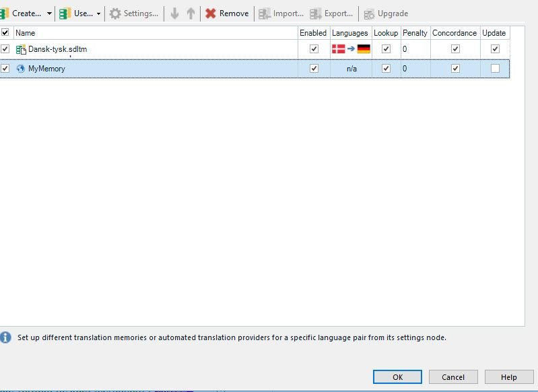This screenshot has width=538, height=392.
Task: Click the MyMemory globe icon
Action: [x=21, y=69]
